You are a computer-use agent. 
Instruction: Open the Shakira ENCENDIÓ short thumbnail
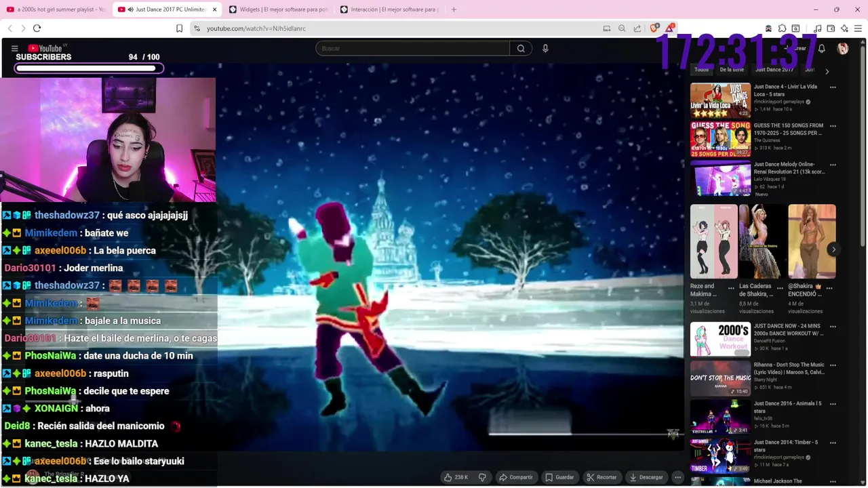click(812, 241)
